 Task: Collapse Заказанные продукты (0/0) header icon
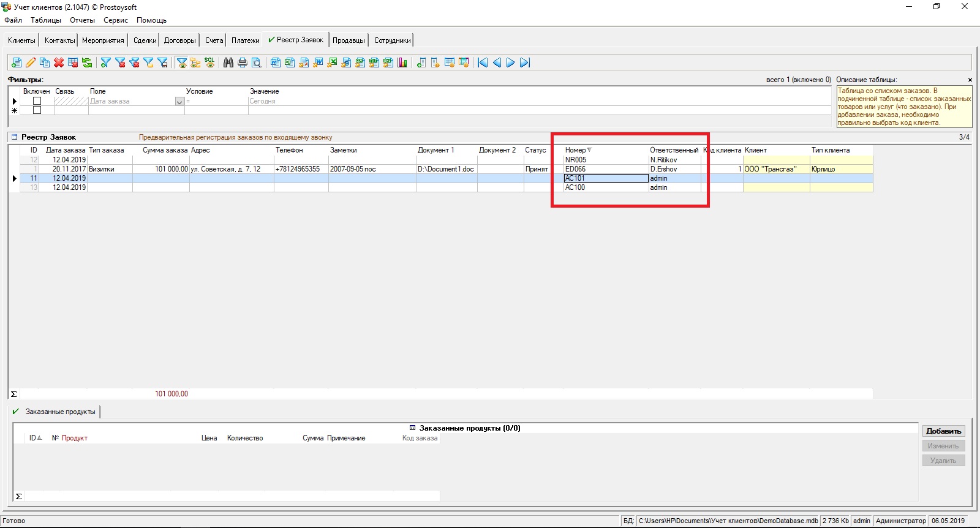click(x=413, y=428)
